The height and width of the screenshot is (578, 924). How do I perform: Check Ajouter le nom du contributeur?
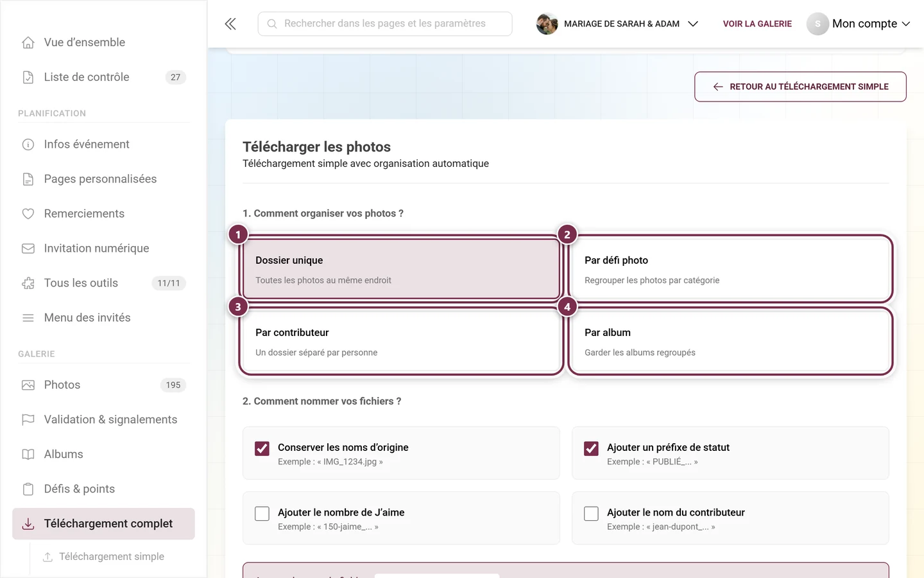tap(591, 514)
